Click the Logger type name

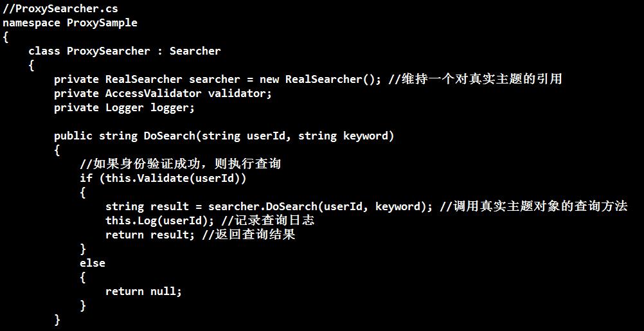(x=125, y=107)
